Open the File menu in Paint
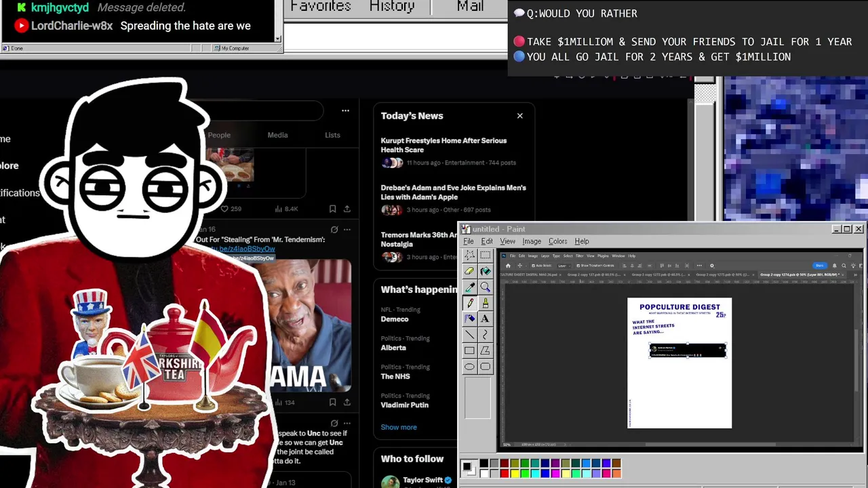The image size is (868, 488). pos(469,241)
